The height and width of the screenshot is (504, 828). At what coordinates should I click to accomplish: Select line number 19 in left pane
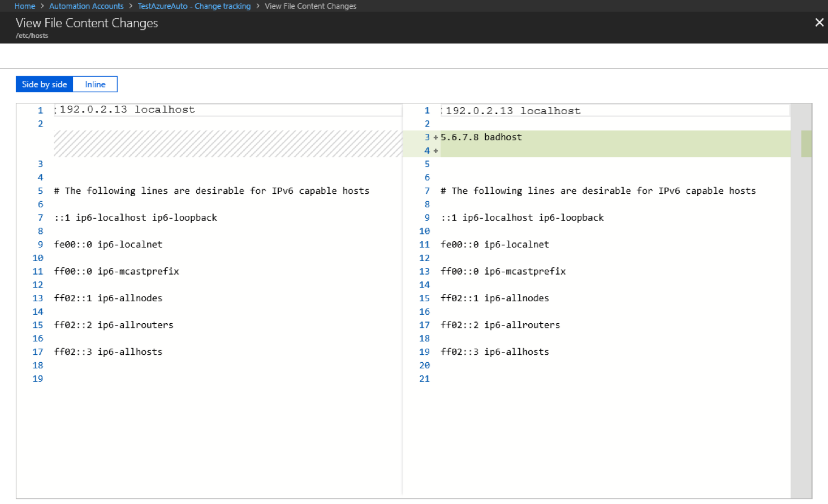(x=37, y=379)
